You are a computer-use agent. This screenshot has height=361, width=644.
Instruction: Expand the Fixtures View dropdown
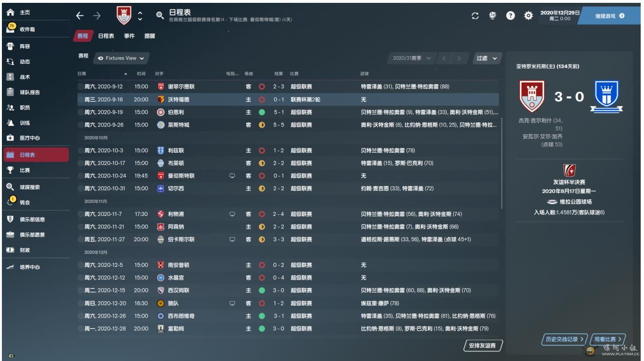[x=121, y=58]
